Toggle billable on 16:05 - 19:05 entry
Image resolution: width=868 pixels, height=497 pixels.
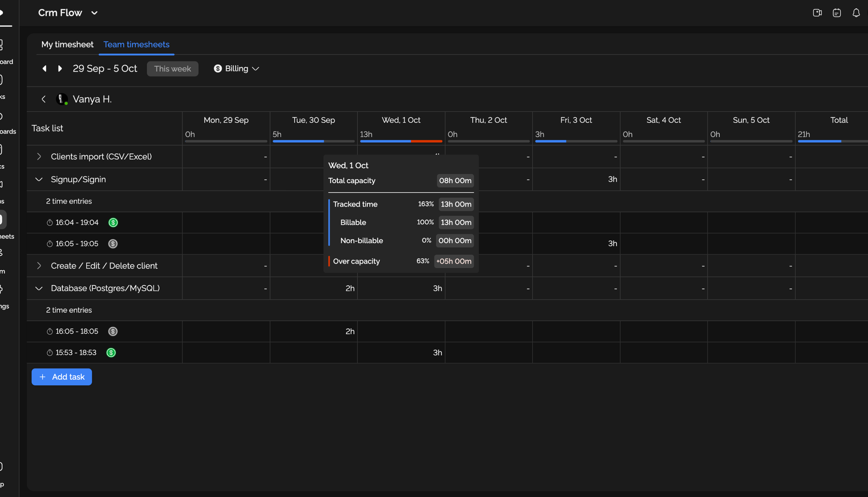[x=113, y=244]
